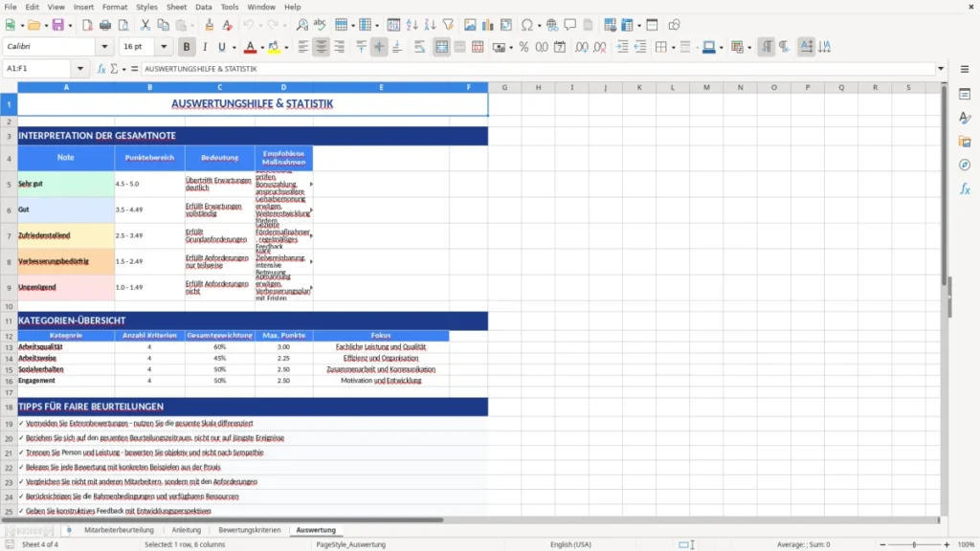The image size is (980, 551).
Task: Click the formula input line
Action: tap(538, 69)
